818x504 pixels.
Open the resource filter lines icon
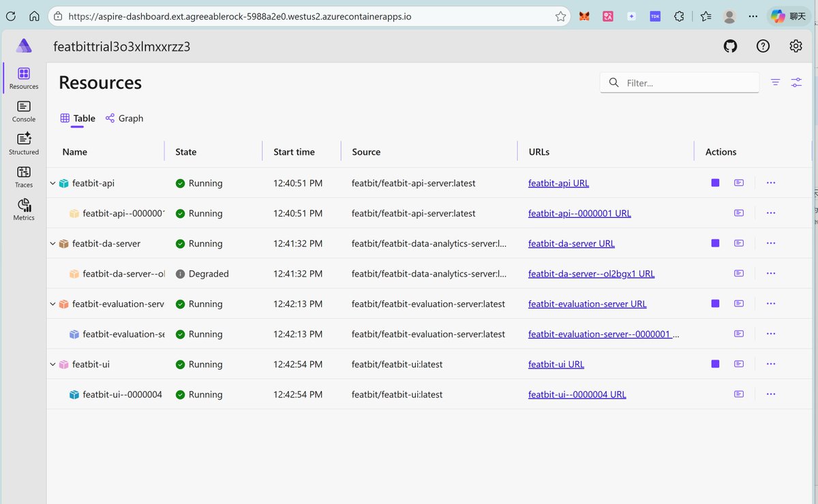pos(775,82)
